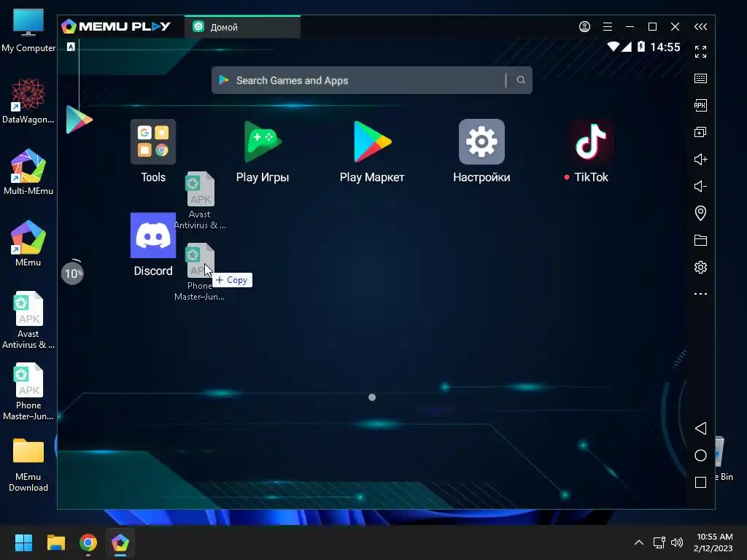The width and height of the screenshot is (747, 560).
Task: Decrease emulator volume
Action: coord(700,186)
